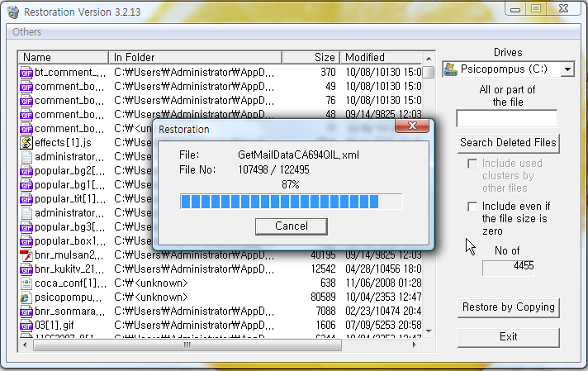Enable Include even if file size is zero
The image size is (588, 371).
[472, 207]
